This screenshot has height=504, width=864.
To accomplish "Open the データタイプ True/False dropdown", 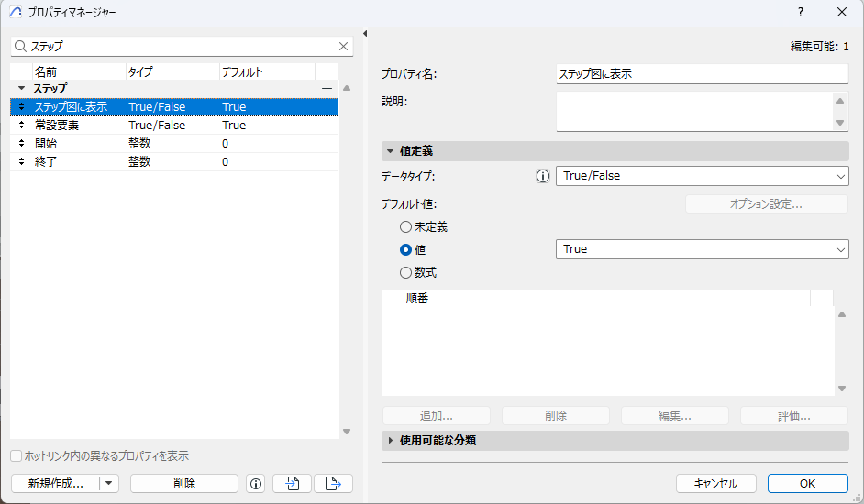I will (702, 176).
